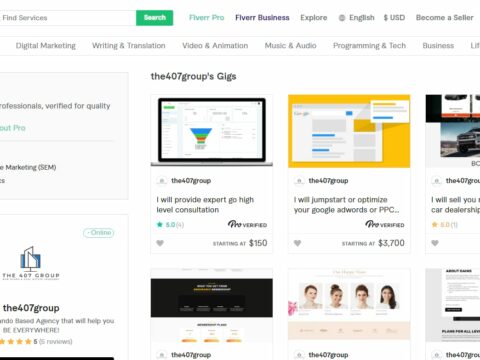Click Pro Verified badge on go high level gig
This screenshot has height=360, width=480.
tap(247, 224)
